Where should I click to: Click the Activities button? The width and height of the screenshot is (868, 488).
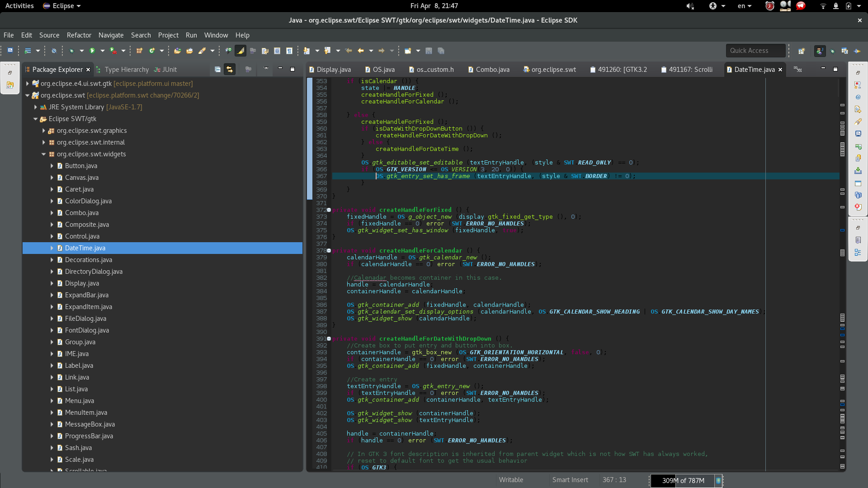click(x=19, y=6)
